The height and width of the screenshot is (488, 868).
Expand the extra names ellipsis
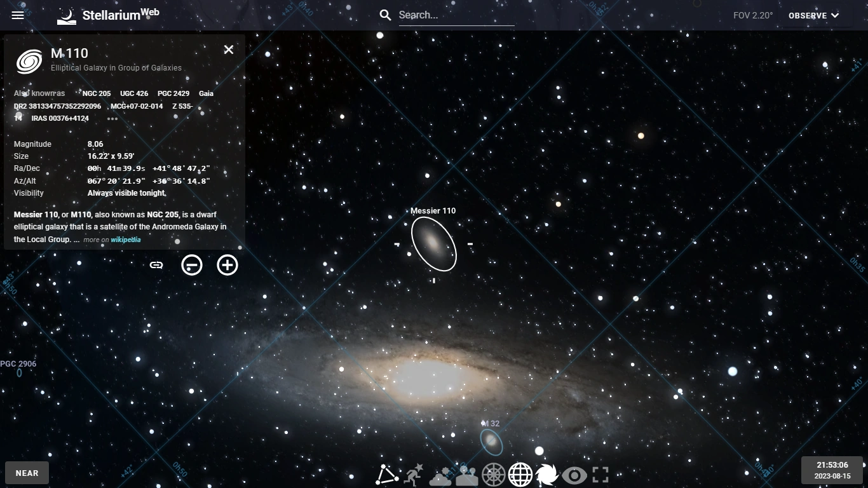pyautogui.click(x=112, y=118)
